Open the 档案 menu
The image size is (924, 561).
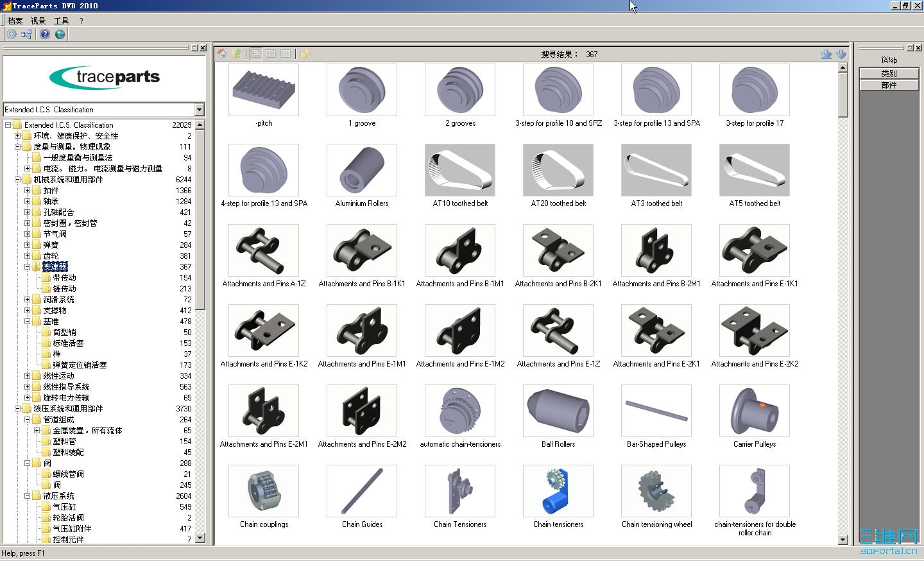[x=15, y=21]
